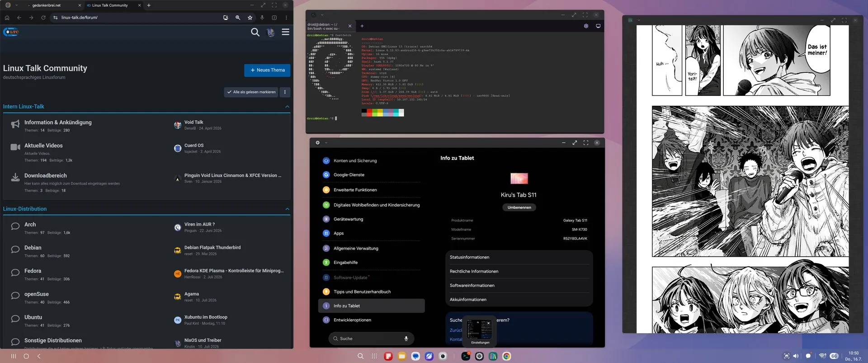Click the forum user avatar icon

pyautogui.click(x=270, y=32)
